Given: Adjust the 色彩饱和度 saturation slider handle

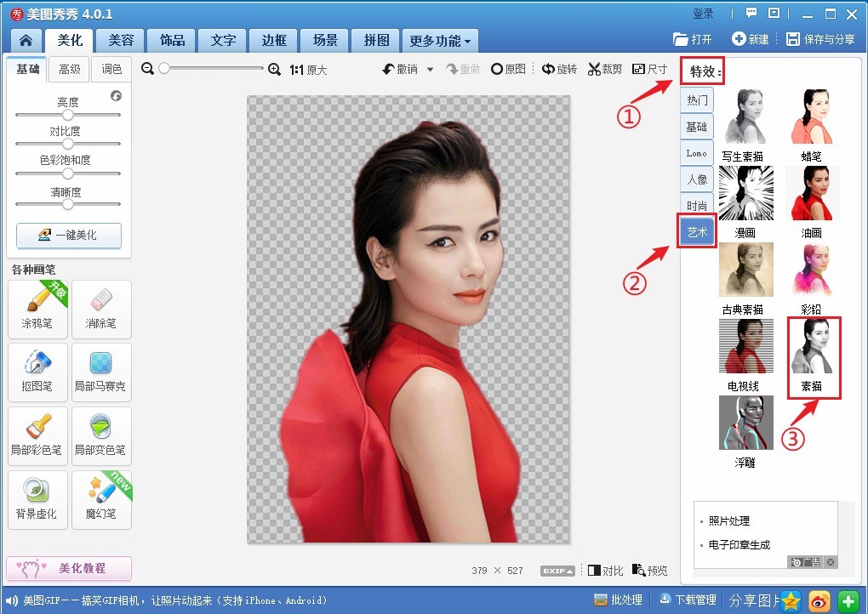Looking at the screenshot, I should [67, 173].
